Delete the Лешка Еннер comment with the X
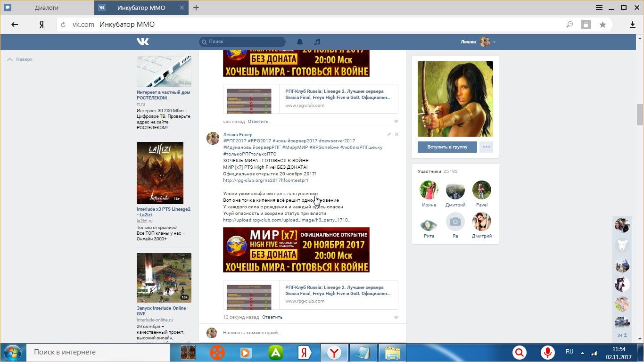 [396, 134]
